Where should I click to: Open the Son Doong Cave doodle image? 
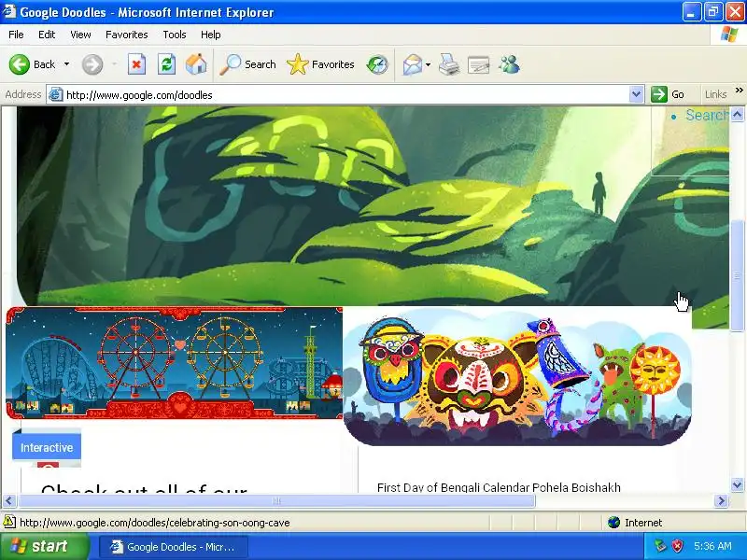pyautogui.click(x=373, y=205)
